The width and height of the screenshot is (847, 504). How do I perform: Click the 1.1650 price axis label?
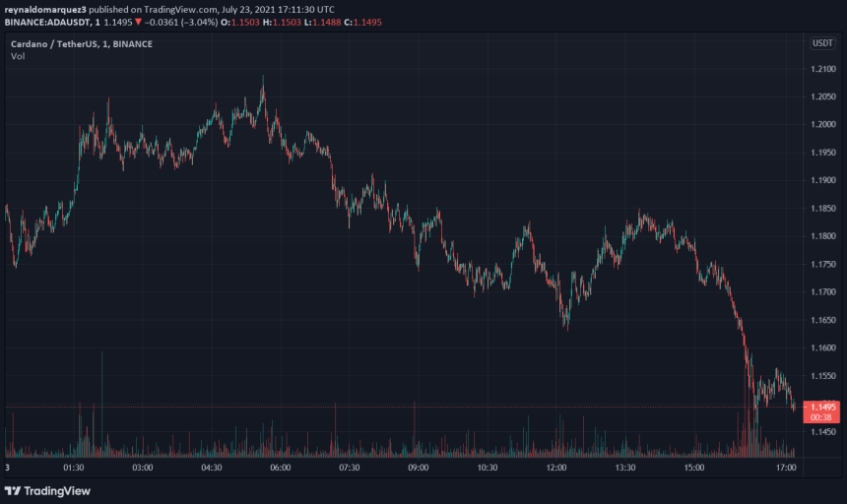[x=823, y=320]
